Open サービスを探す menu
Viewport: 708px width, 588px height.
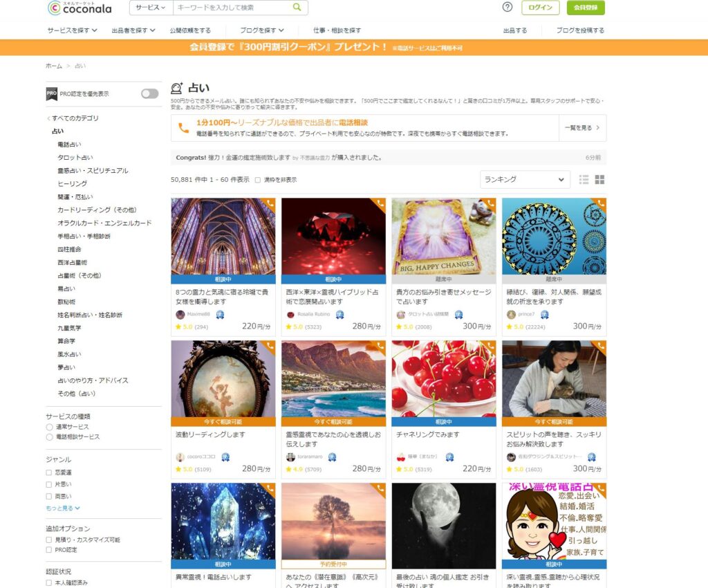pyautogui.click(x=72, y=30)
